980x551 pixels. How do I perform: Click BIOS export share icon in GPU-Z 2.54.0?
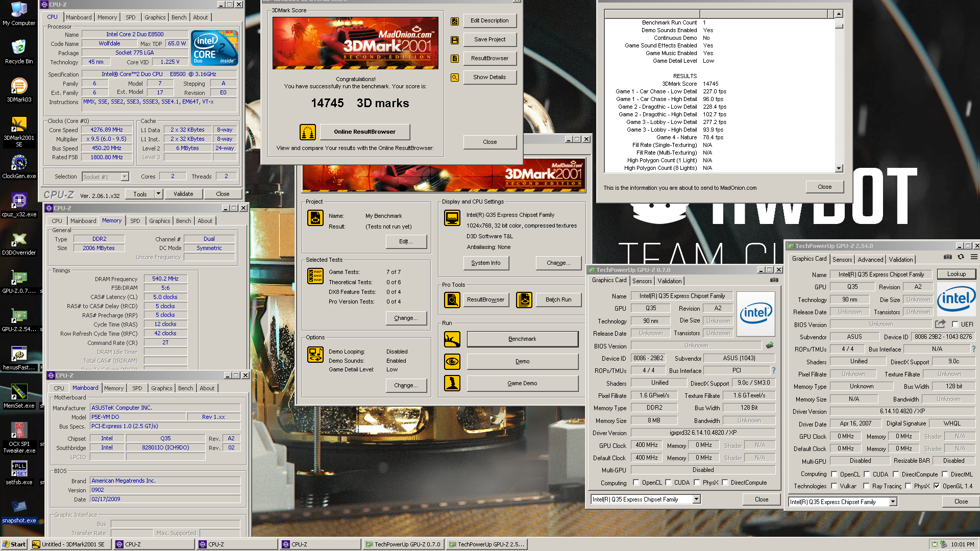(x=940, y=324)
